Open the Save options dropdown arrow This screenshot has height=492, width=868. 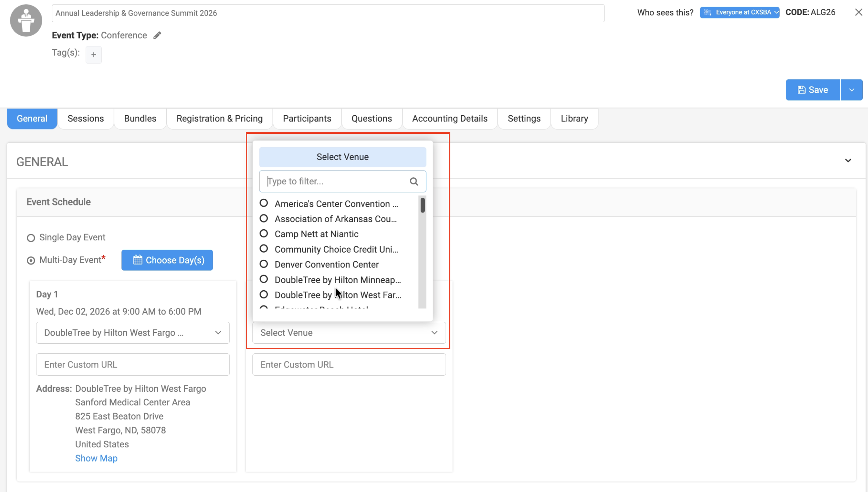pyautogui.click(x=852, y=90)
